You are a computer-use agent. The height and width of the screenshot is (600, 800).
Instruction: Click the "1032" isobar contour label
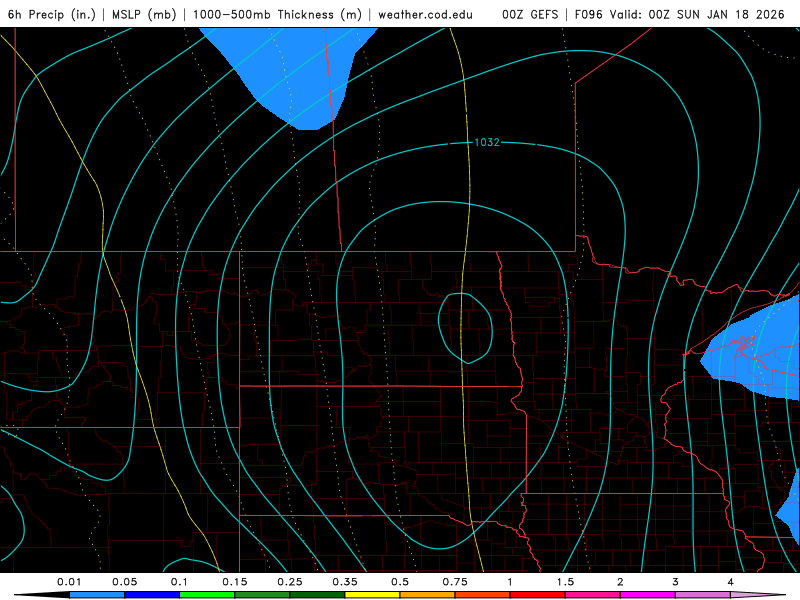(487, 142)
